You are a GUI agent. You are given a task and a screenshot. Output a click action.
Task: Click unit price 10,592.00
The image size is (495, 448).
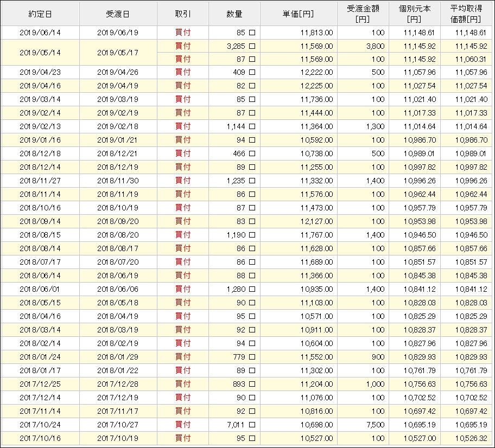click(x=316, y=140)
